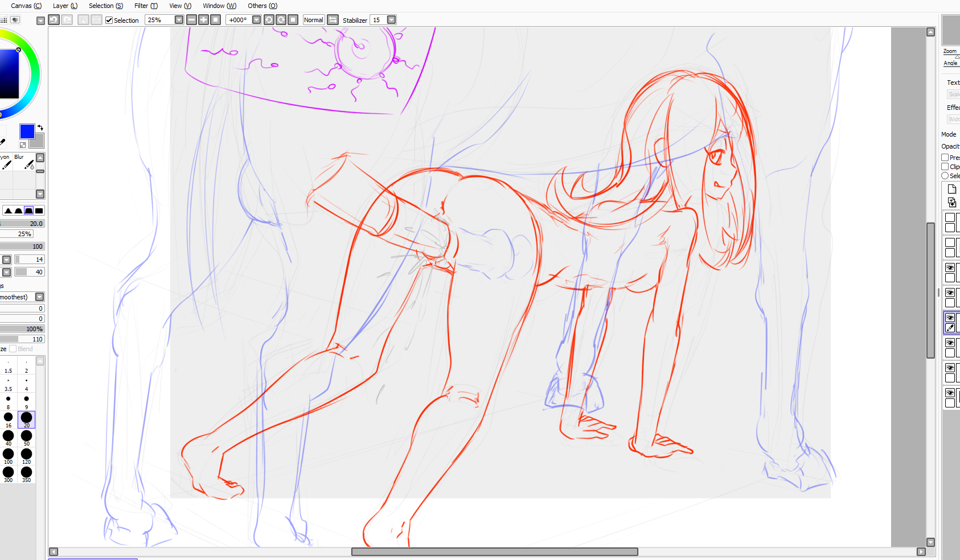Toggle the Blend checkbox
Image resolution: width=960 pixels, height=560 pixels.
click(13, 349)
